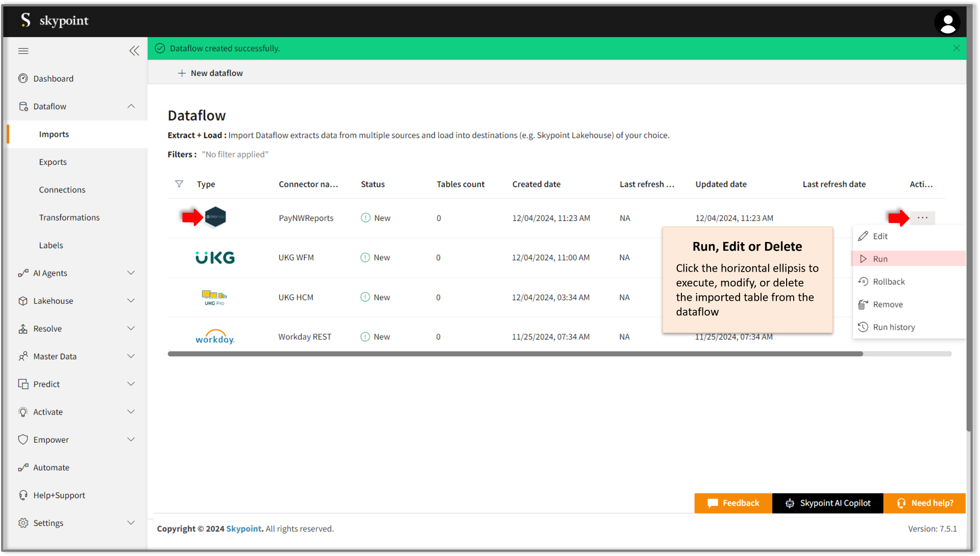Click the Skypoint link in footer
The height and width of the screenshot is (556, 980).
pyautogui.click(x=243, y=529)
